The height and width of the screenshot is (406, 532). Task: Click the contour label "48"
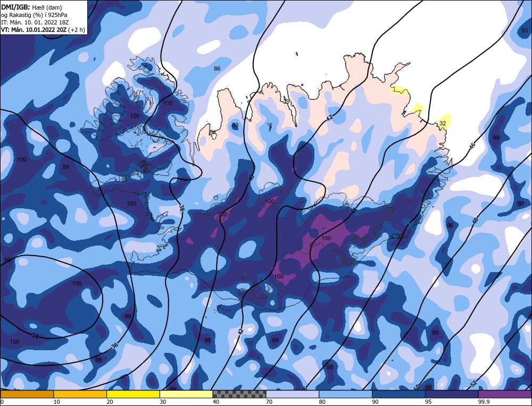pyautogui.click(x=475, y=221)
